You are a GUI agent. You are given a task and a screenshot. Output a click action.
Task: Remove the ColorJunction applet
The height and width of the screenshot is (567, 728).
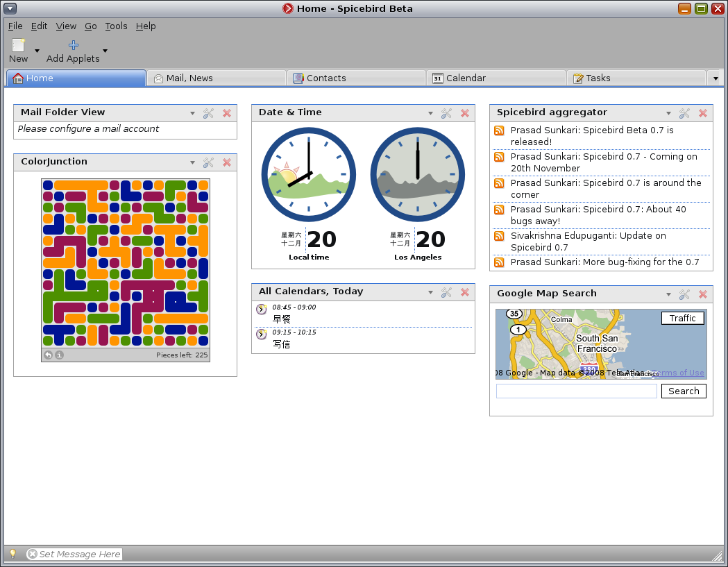click(x=227, y=162)
